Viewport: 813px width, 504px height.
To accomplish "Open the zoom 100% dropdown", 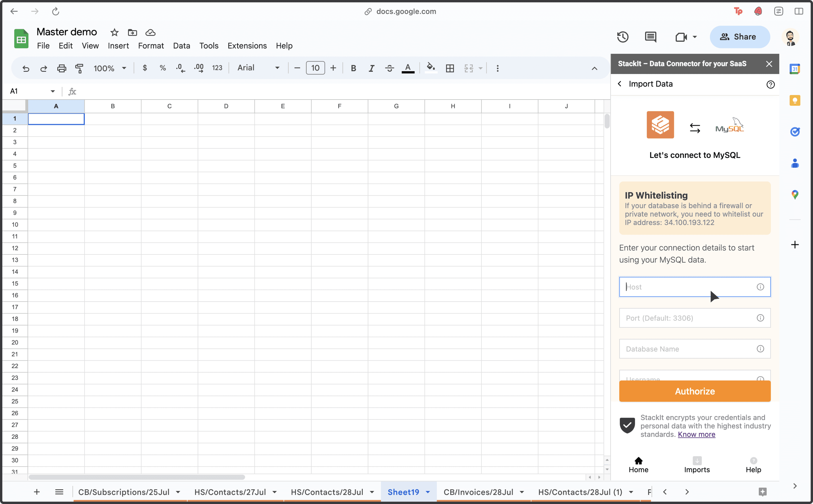I will 110,68.
